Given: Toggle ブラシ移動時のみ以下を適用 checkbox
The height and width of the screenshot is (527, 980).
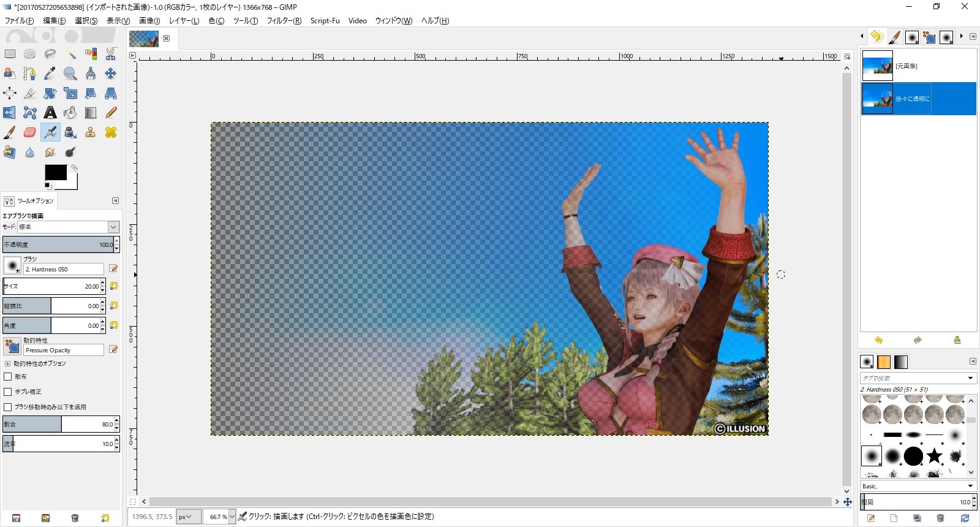Looking at the screenshot, I should (8, 407).
